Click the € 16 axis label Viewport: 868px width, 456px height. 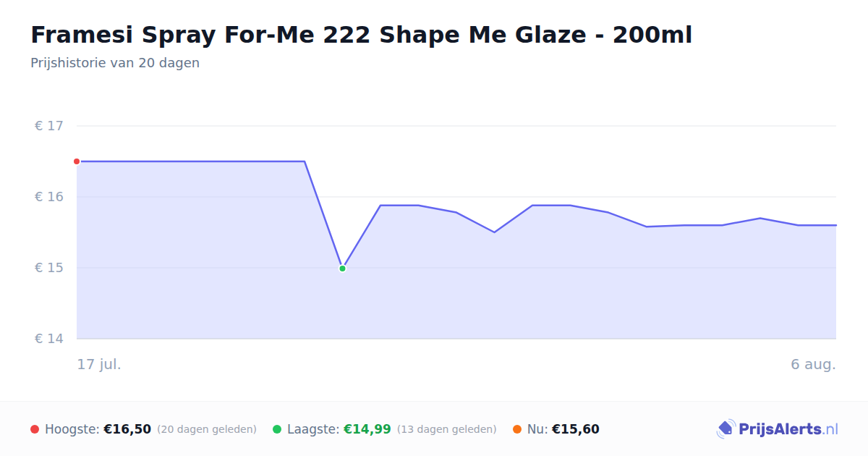49,197
